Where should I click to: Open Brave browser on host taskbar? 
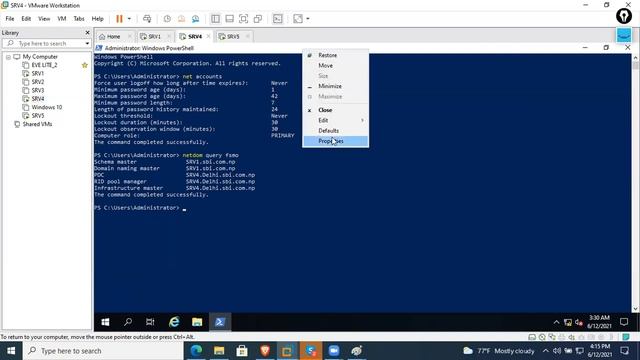click(x=265, y=351)
